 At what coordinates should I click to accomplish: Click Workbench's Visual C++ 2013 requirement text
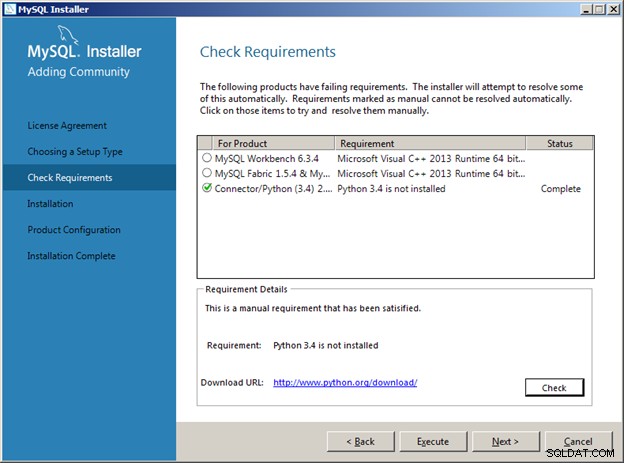pos(431,158)
